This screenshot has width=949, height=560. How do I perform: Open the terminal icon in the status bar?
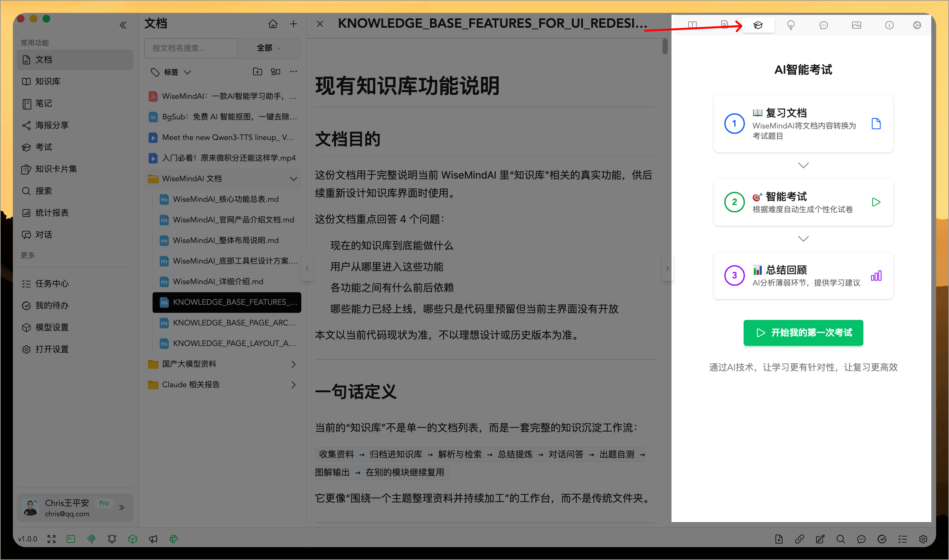[x=70, y=539]
